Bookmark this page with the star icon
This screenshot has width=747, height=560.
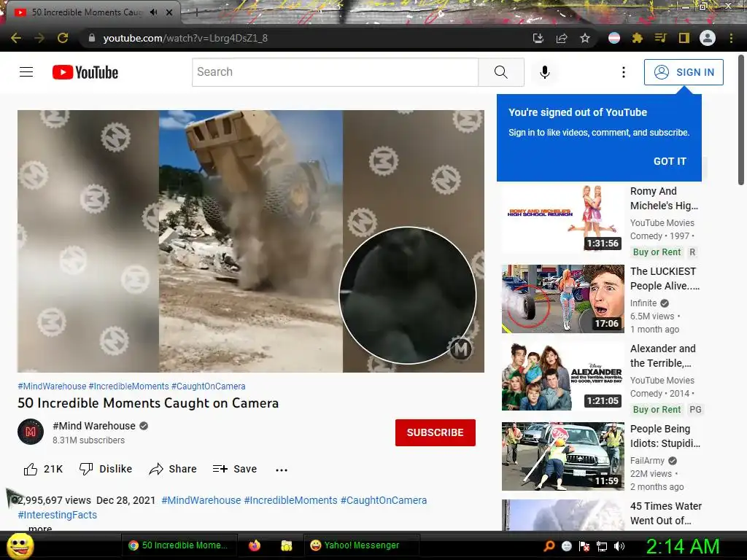[585, 38]
